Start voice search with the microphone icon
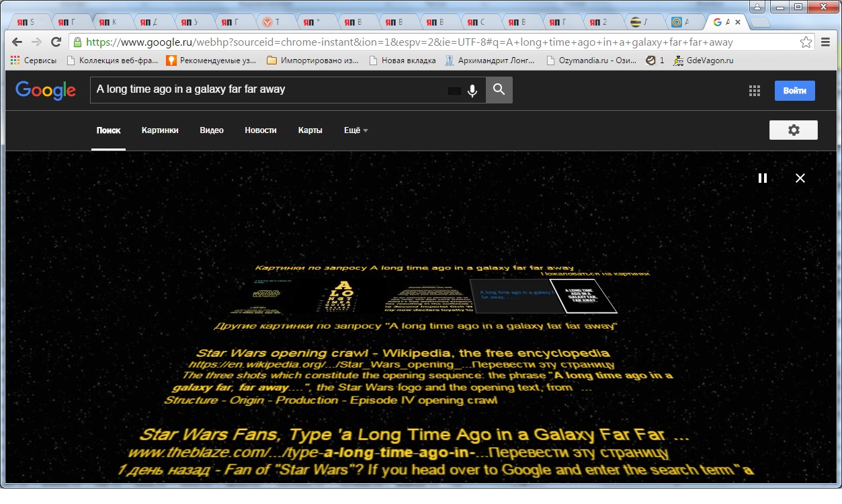Screen dimensions: 842x504 click(x=472, y=90)
